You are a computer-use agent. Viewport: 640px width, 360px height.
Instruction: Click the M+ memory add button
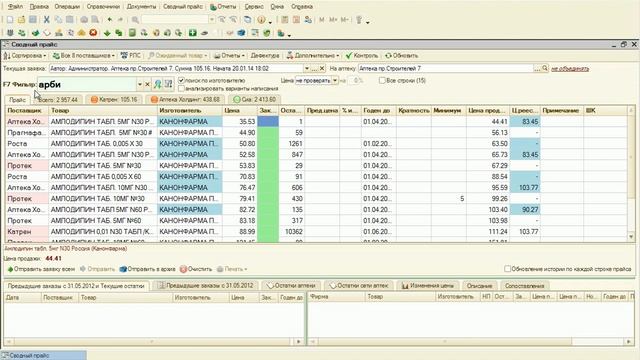pos(333,20)
